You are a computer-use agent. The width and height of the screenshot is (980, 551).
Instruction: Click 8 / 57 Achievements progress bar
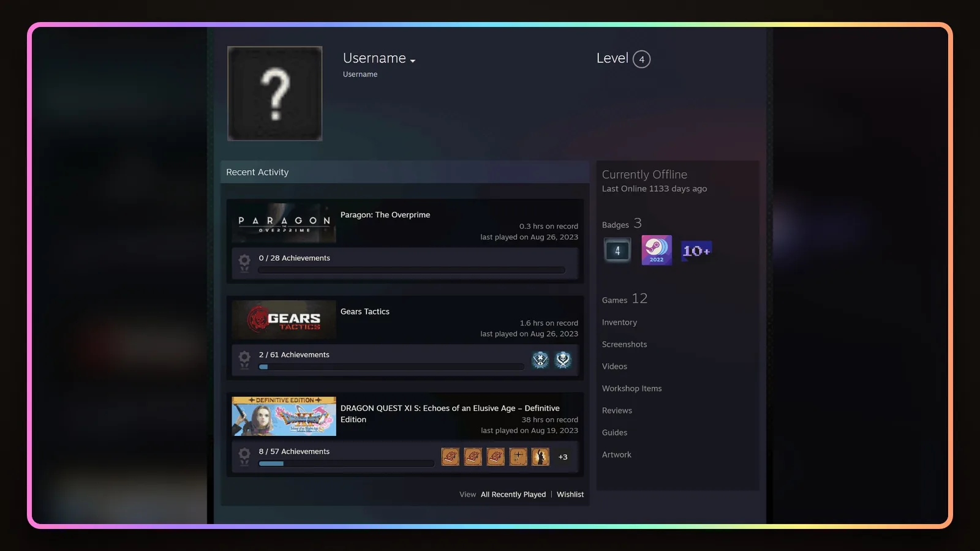click(346, 463)
